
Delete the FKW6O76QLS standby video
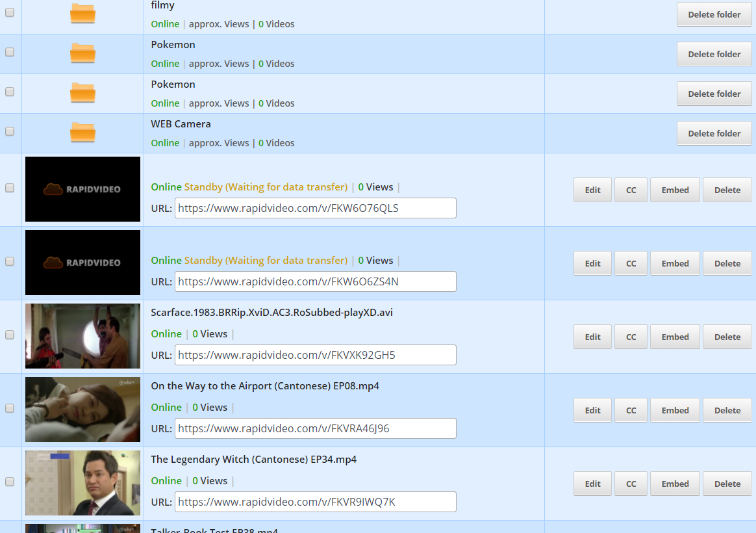727,190
